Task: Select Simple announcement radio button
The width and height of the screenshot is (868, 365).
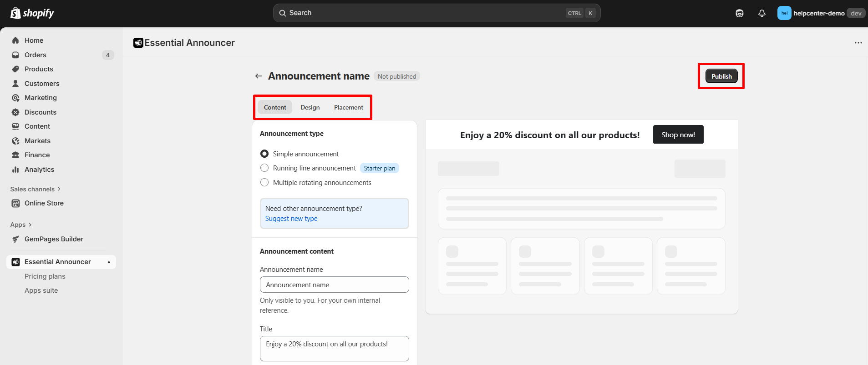Action: coord(264,154)
